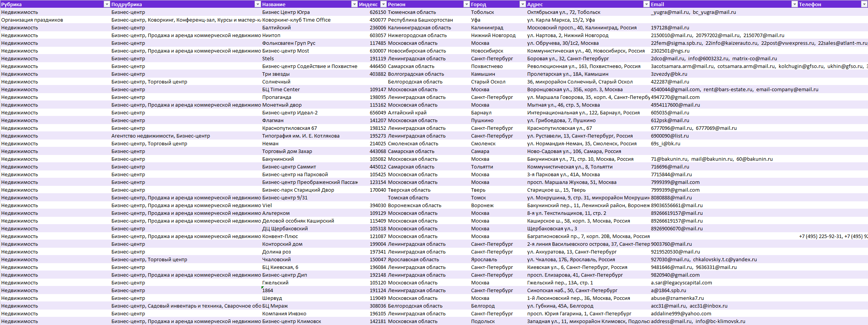This screenshot has height=325, width=868.
Task: Select cell 'Организация праздников'
Action: click(55, 20)
